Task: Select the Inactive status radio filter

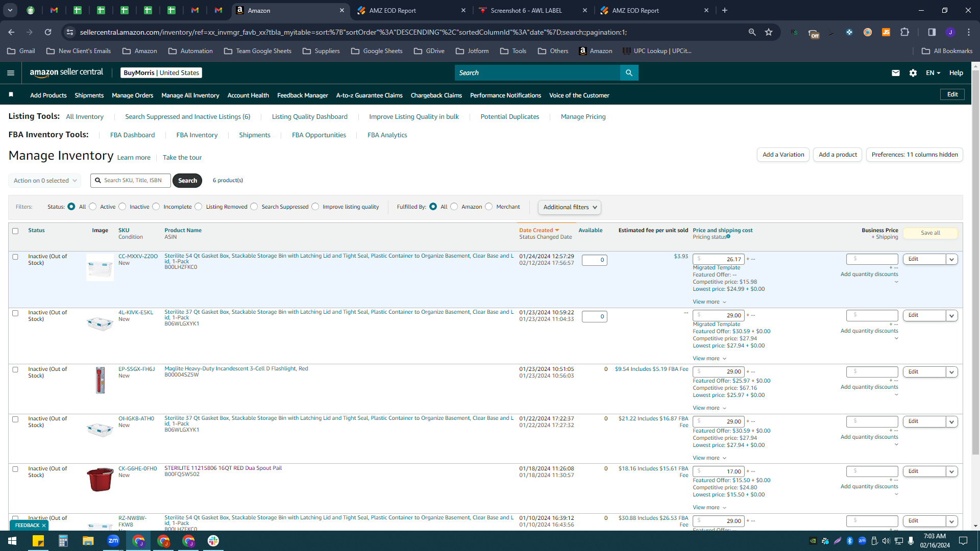Action: pos(122,207)
